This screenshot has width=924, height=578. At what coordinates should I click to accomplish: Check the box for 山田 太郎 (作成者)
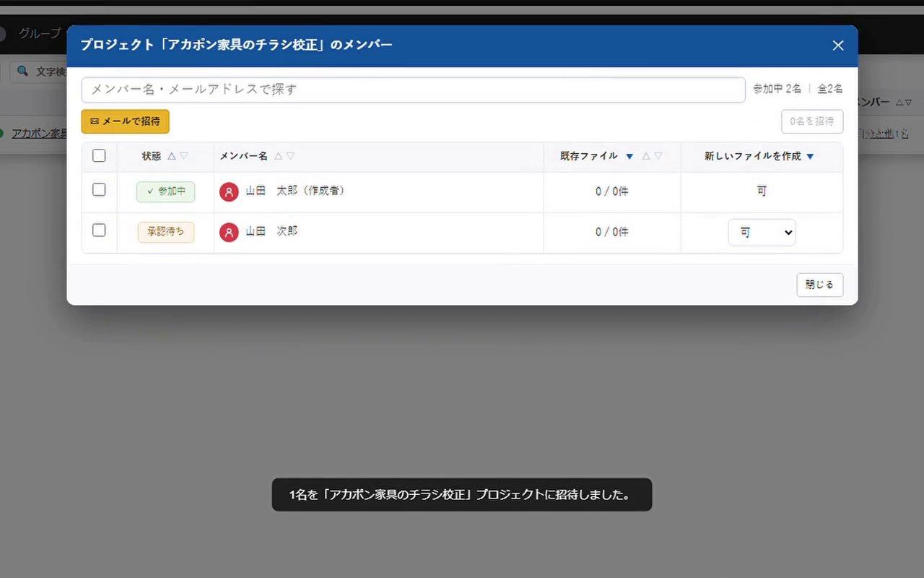pos(99,189)
